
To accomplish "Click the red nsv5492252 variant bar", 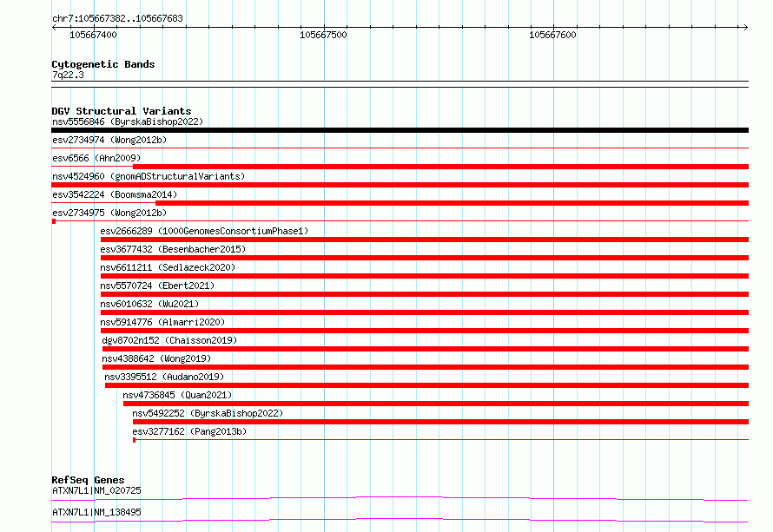I will (440, 422).
